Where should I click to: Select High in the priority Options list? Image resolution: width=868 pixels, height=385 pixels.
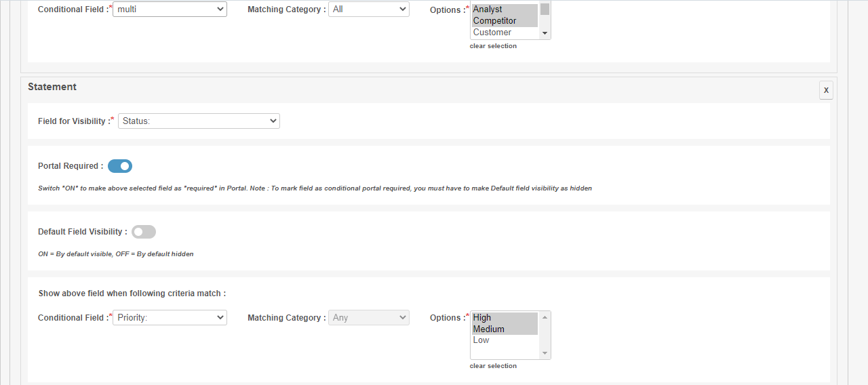pos(504,318)
